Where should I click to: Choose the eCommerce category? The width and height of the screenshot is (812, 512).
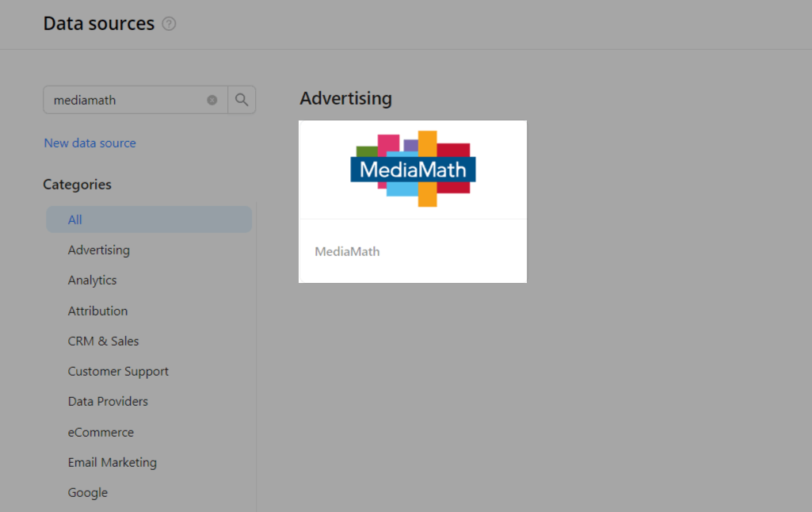coord(101,432)
